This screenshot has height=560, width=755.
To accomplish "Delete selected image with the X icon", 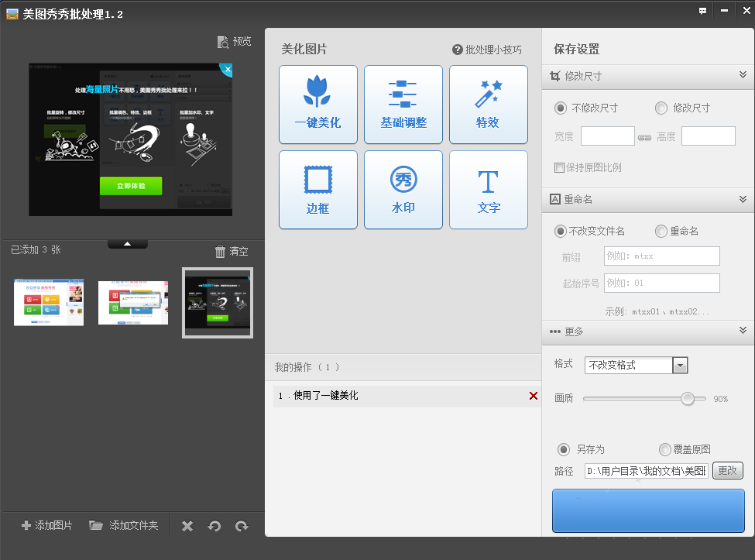I will 187,526.
